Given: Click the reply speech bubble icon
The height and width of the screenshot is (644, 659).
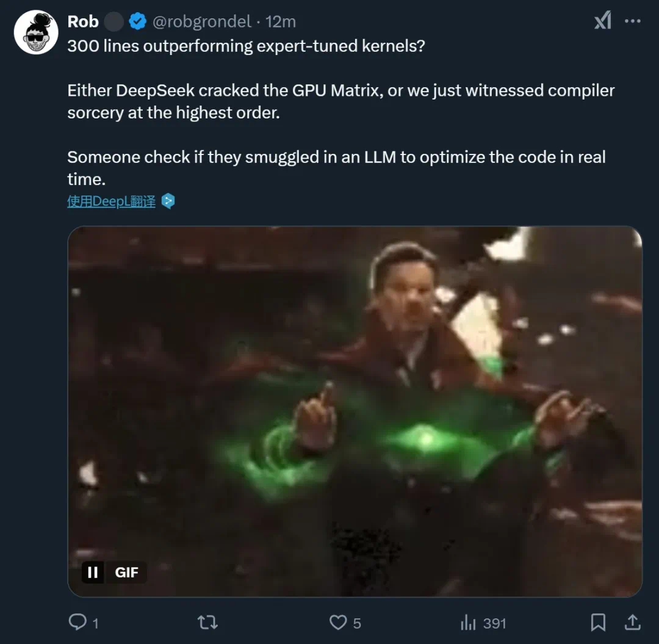Looking at the screenshot, I should click(77, 622).
